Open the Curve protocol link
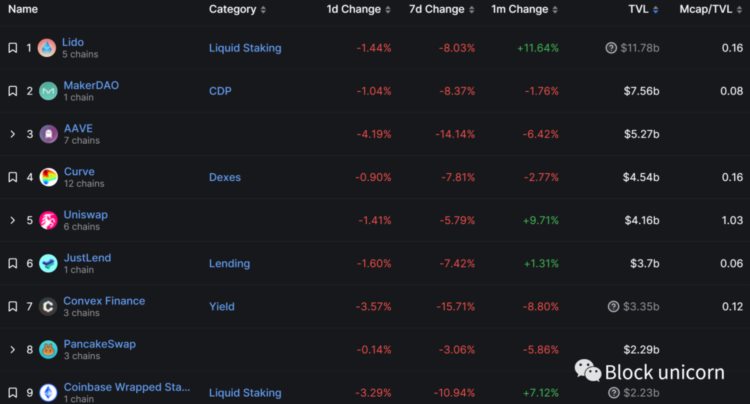The width and height of the screenshot is (750, 404). click(79, 171)
